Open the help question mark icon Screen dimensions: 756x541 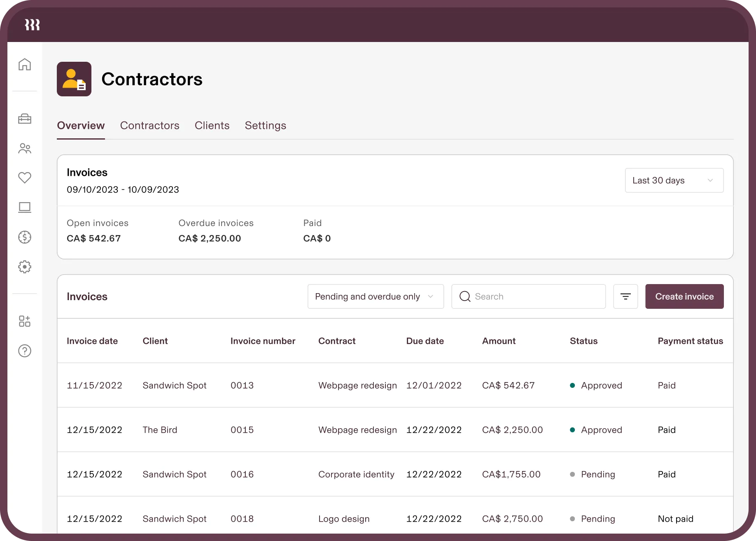click(25, 351)
